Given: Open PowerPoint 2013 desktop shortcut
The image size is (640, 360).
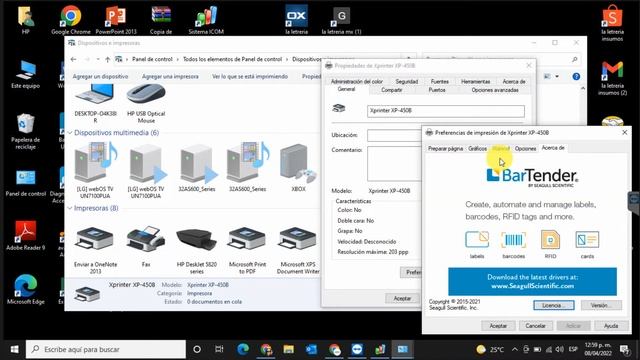Looking at the screenshot, I should pos(116,20).
